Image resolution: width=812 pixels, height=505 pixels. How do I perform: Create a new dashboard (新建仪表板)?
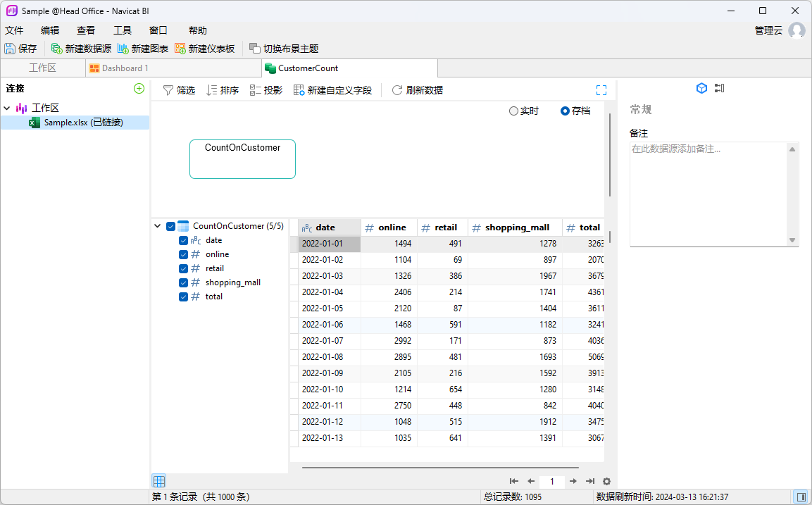click(205, 49)
